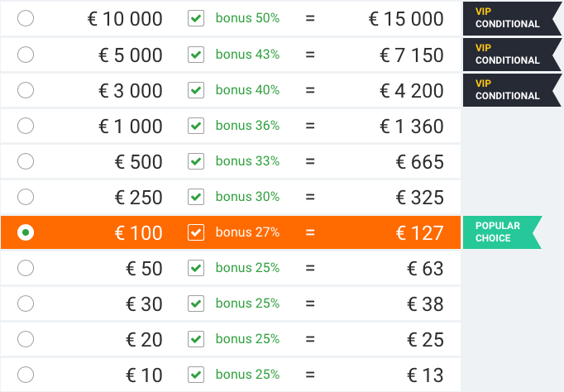Viewport: 564px width, 392px height.
Task: Select the € 1 000 deposit radio button
Action: [26, 126]
